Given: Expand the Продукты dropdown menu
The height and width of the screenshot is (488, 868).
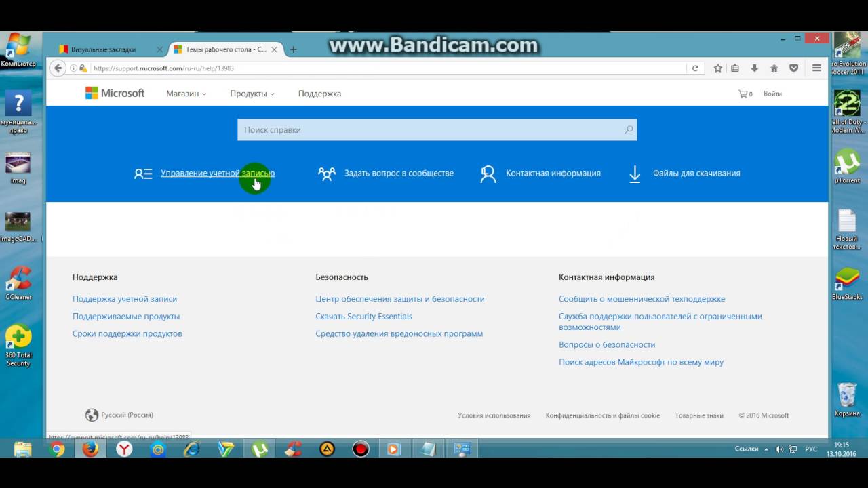Looking at the screenshot, I should click(x=252, y=94).
